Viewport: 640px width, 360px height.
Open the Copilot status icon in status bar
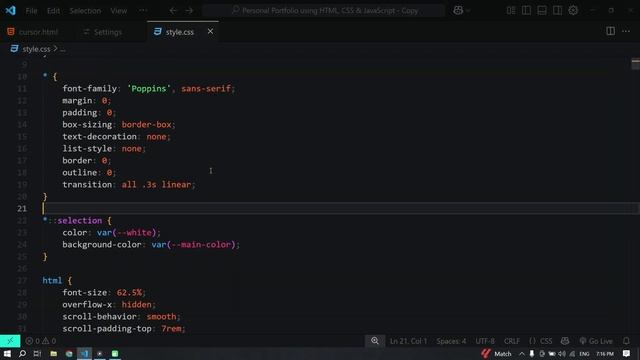pyautogui.click(x=565, y=341)
